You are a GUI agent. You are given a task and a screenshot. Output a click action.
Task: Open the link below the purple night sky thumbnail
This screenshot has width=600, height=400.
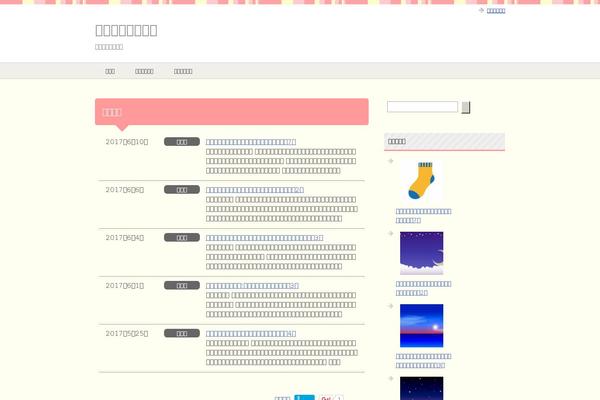[x=423, y=288]
